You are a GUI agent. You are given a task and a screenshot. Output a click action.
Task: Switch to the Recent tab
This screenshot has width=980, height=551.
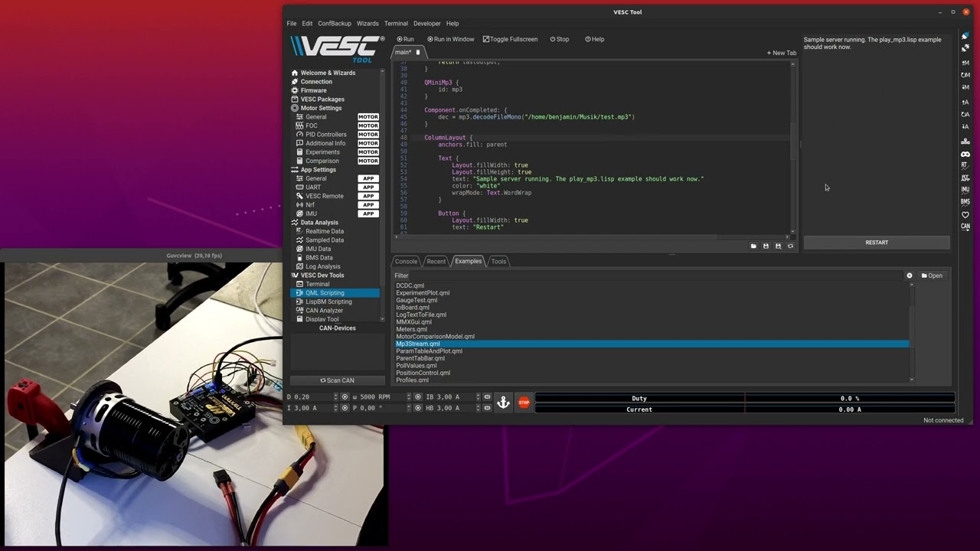(x=436, y=262)
